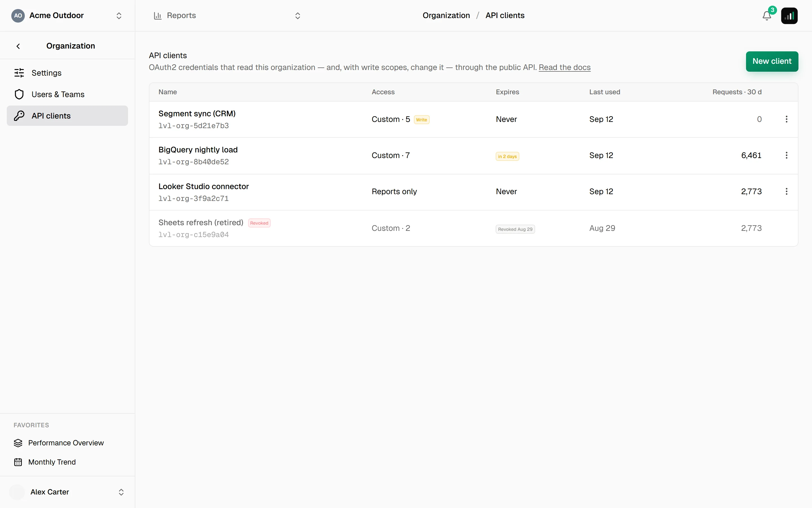This screenshot has height=508, width=812.
Task: Open the Read the docs link
Action: (564, 67)
